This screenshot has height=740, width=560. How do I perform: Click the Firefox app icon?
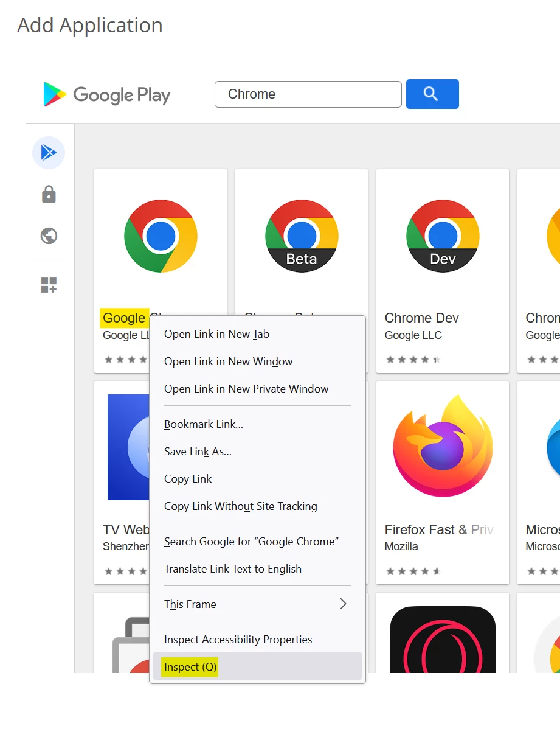pos(443,447)
